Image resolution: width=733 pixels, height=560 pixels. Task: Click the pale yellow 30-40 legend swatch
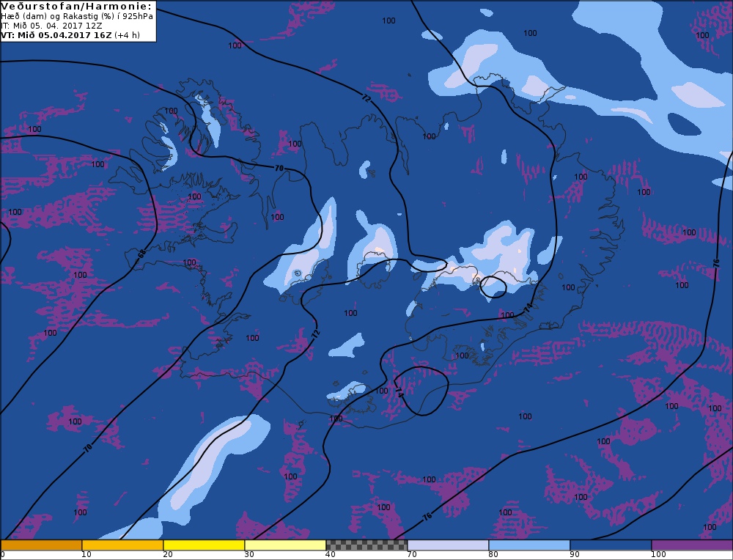click(x=285, y=545)
